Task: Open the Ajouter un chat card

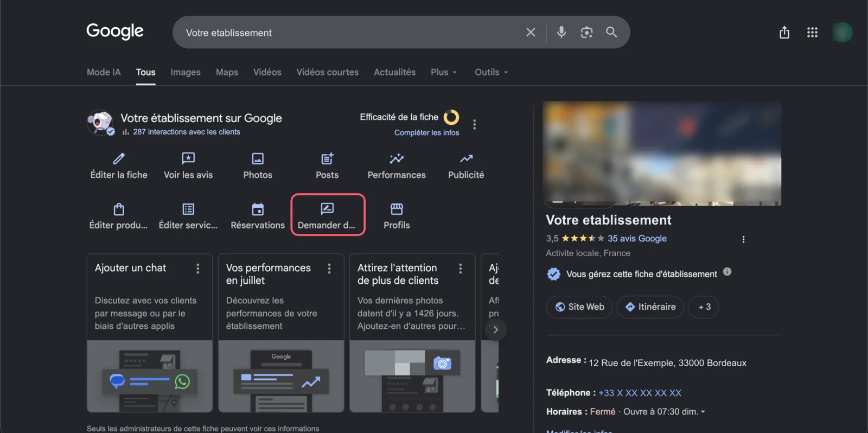Action: tap(150, 333)
